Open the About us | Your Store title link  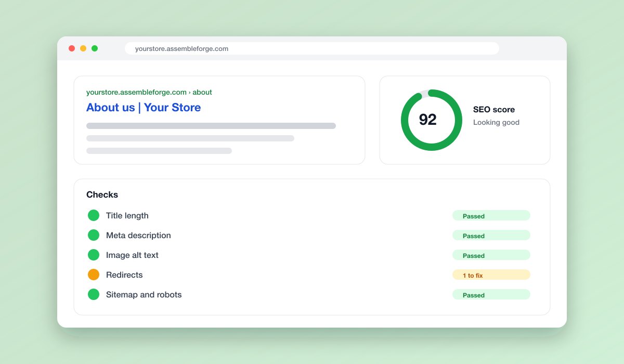point(144,108)
